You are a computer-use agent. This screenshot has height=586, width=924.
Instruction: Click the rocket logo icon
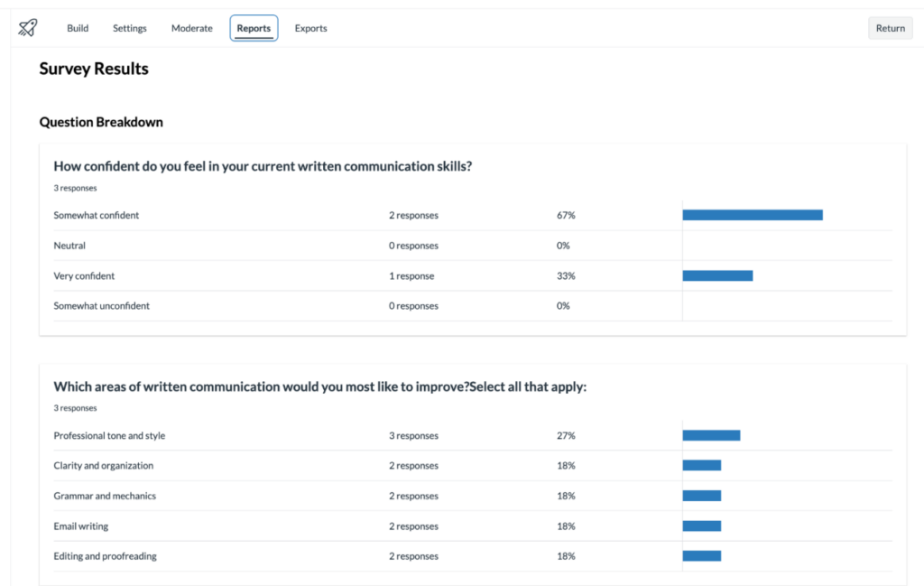[28, 28]
